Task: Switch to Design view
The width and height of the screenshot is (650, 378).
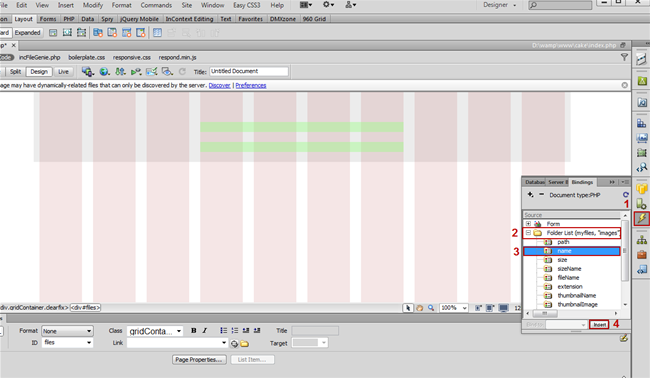Action: click(39, 72)
